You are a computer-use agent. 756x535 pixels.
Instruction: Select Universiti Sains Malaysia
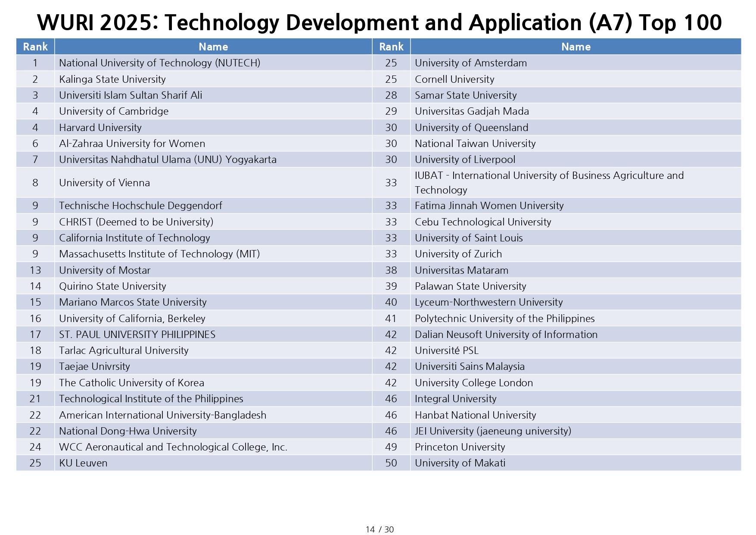[470, 366]
